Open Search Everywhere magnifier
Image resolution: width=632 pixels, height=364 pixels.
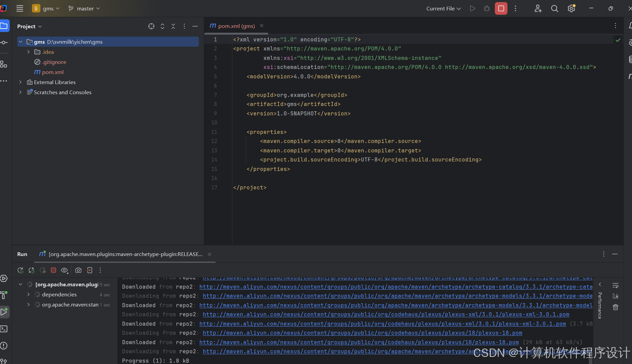click(555, 8)
